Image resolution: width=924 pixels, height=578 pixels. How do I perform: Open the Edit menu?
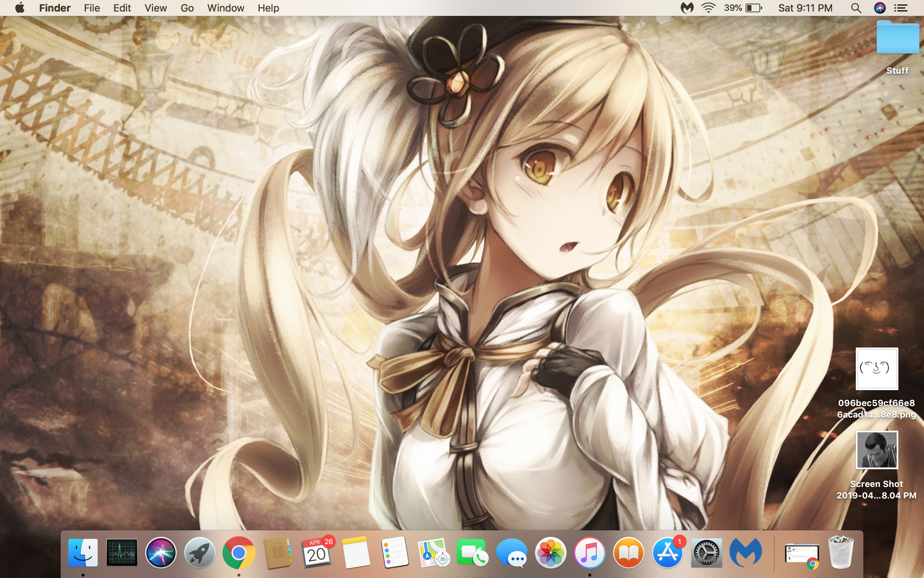[x=122, y=8]
